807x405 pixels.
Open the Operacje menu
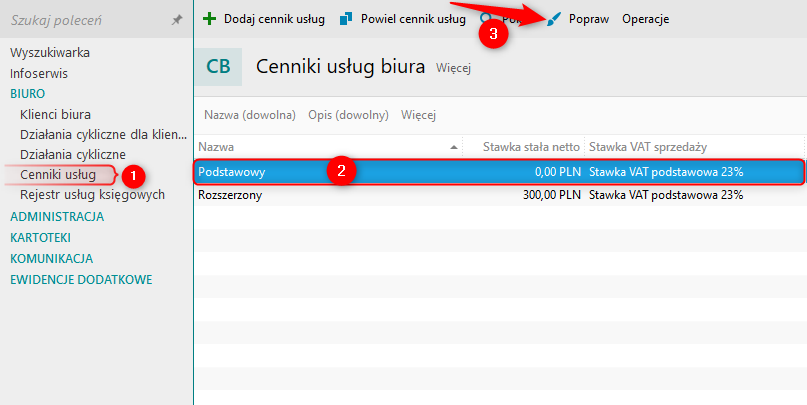pos(645,20)
